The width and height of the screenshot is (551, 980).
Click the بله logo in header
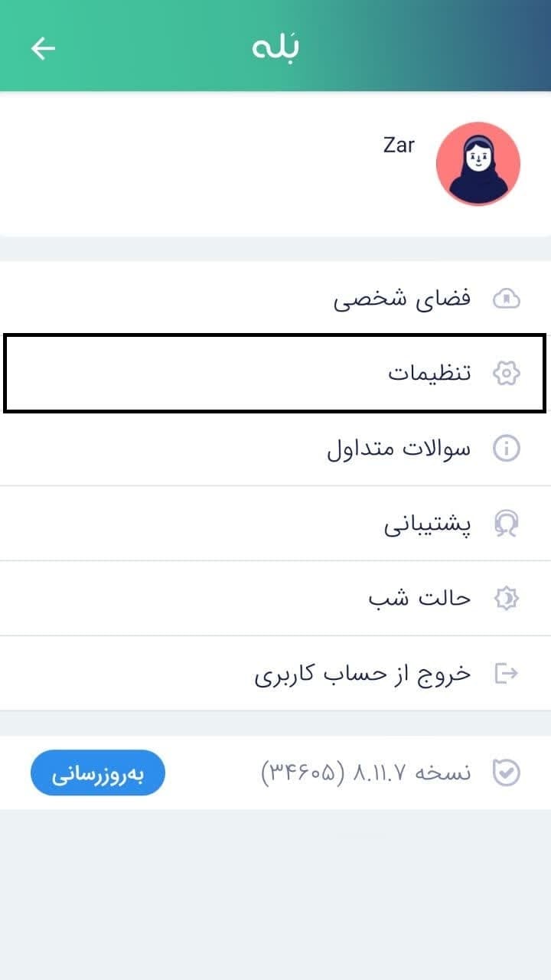pos(275,47)
